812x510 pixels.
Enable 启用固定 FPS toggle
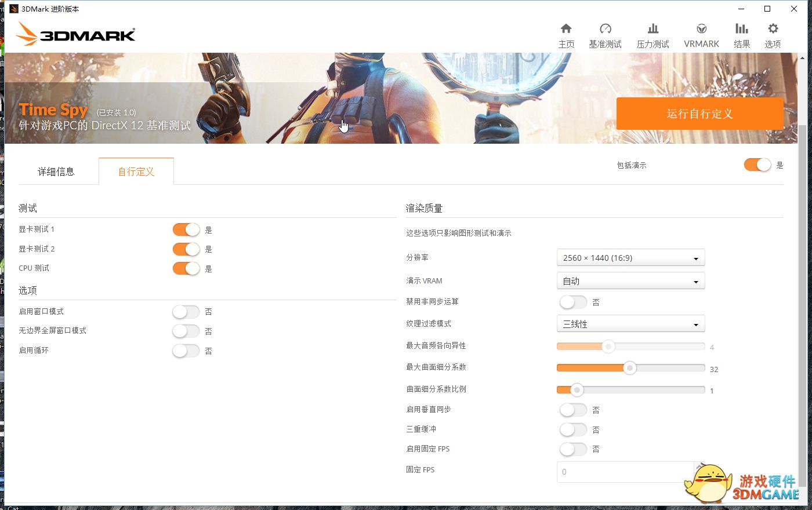(x=574, y=449)
